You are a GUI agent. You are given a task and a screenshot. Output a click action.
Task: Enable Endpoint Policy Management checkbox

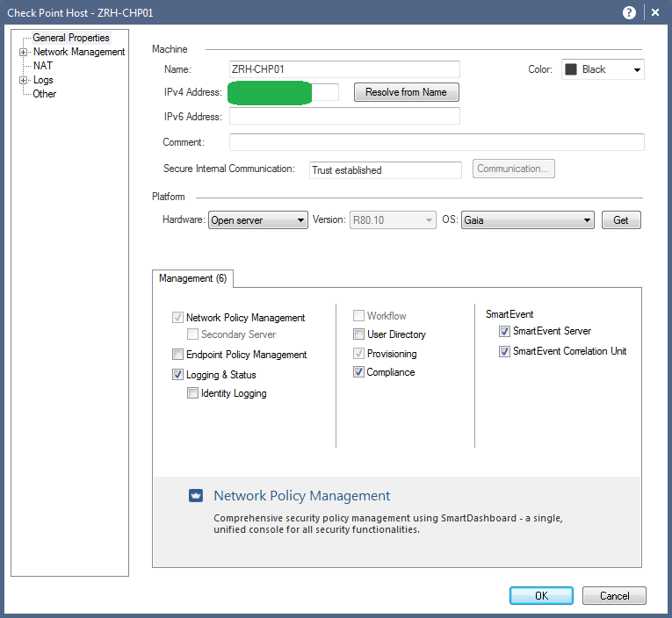[x=177, y=354]
